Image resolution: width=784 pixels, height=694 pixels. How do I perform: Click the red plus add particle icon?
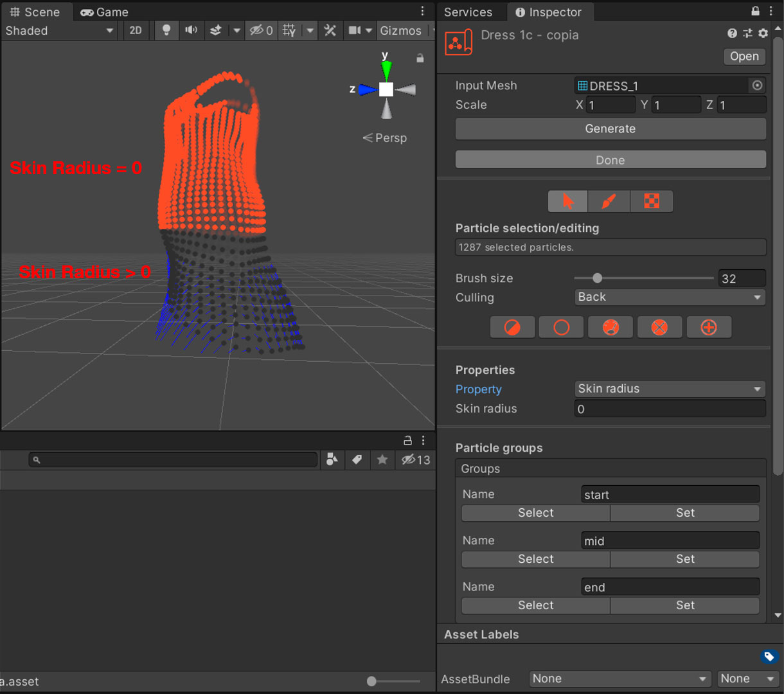708,328
